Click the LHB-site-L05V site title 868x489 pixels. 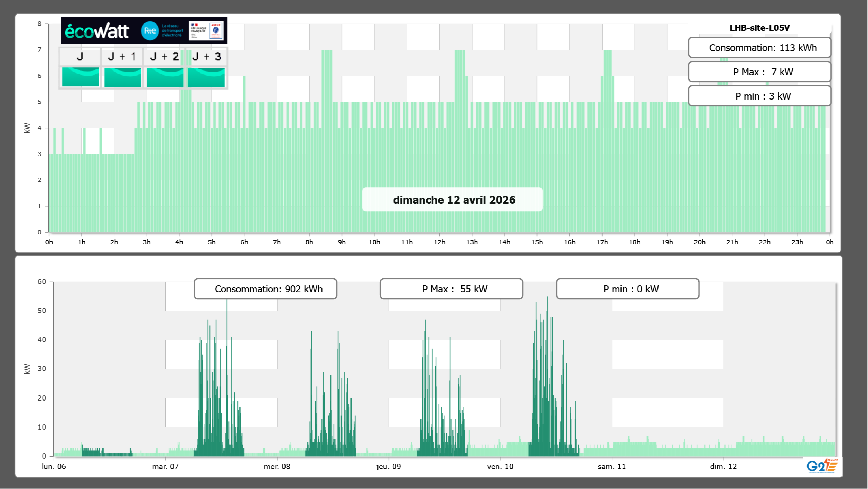pyautogui.click(x=759, y=28)
